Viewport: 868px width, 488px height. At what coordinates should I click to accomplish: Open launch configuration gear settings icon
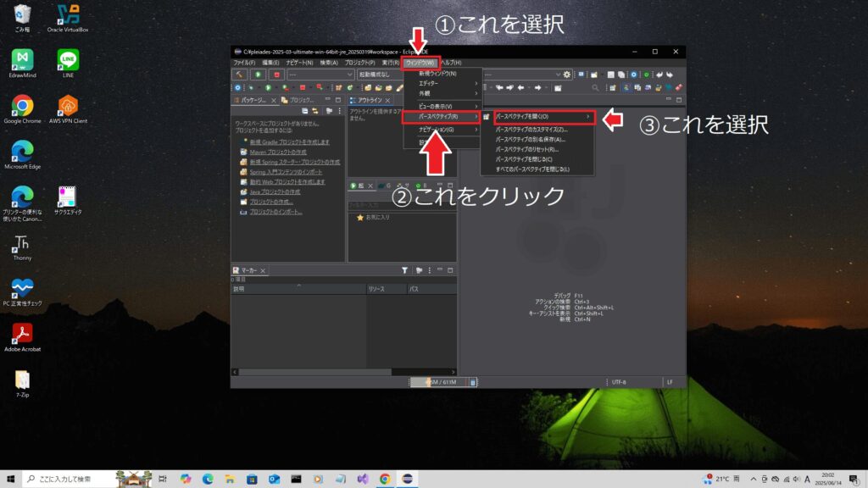(x=567, y=75)
